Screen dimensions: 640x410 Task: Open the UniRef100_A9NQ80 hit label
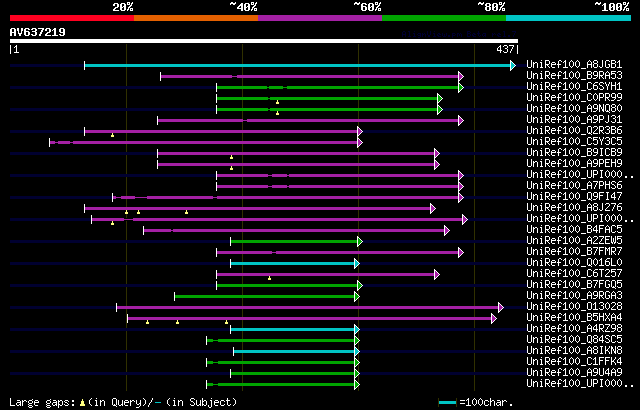pyautogui.click(x=574, y=109)
